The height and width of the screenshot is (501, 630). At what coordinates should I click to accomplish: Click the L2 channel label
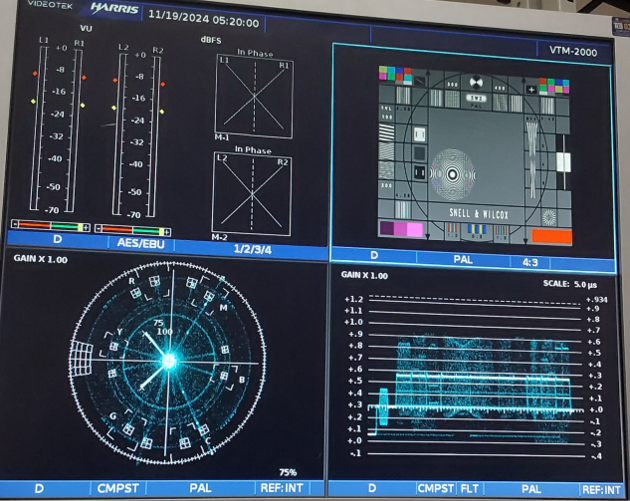[x=123, y=47]
